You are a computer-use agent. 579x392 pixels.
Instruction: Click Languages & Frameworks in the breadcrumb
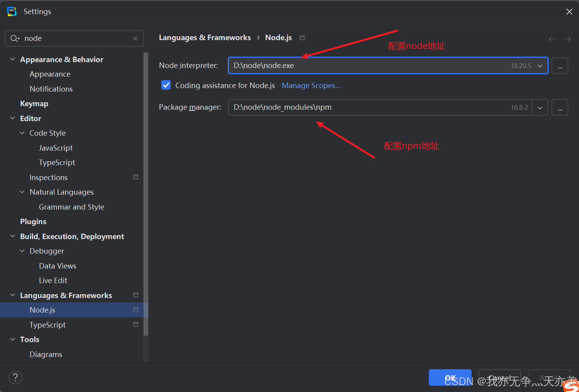tap(205, 37)
